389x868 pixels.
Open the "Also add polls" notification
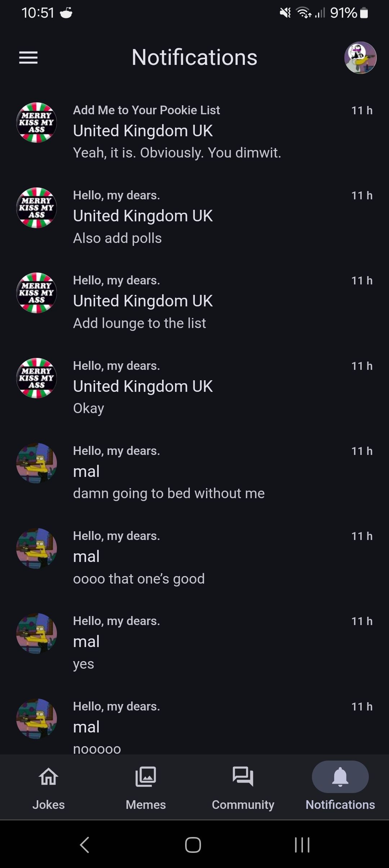117,238
